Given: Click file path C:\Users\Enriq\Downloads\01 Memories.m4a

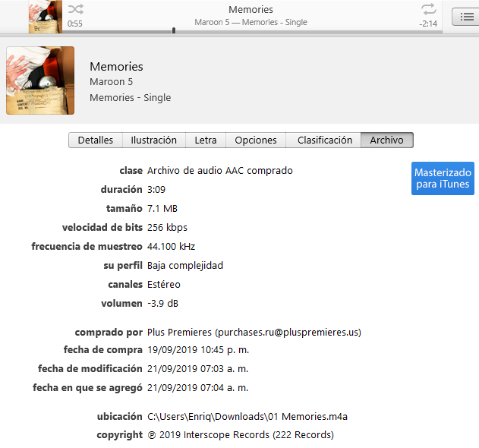Looking at the screenshot, I should click(x=247, y=417).
